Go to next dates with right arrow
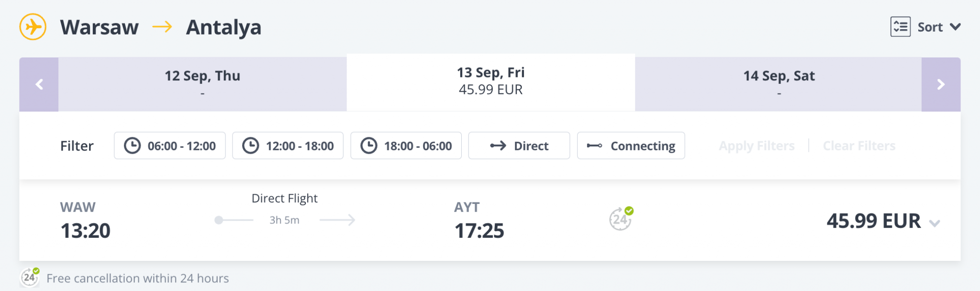 click(941, 85)
